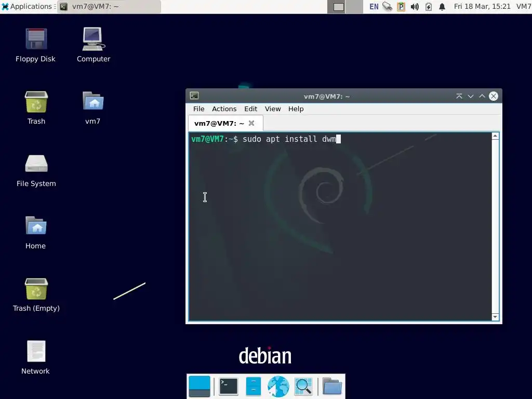Open the folder icon in the dock
Screen dimensions: 532x399
[332, 387]
